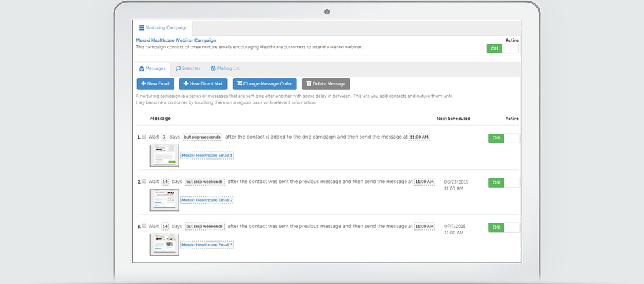Open message 2 send time 11:00 AM selector
The image size is (644, 284).
[424, 182]
